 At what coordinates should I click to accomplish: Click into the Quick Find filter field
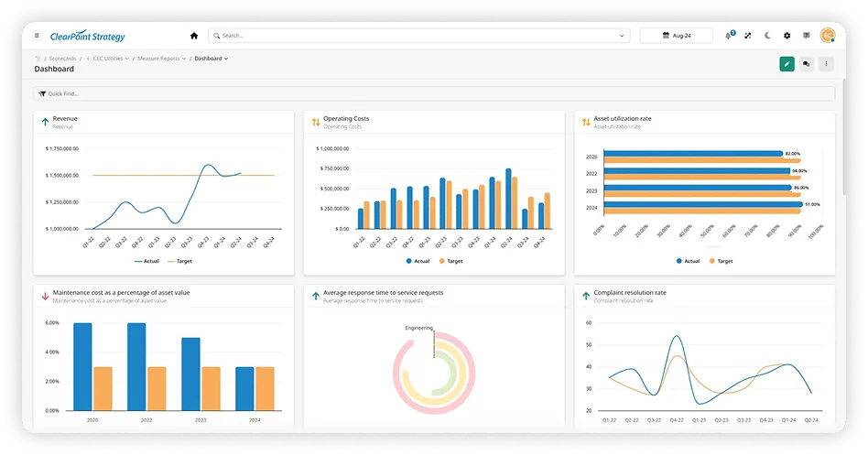[434, 93]
